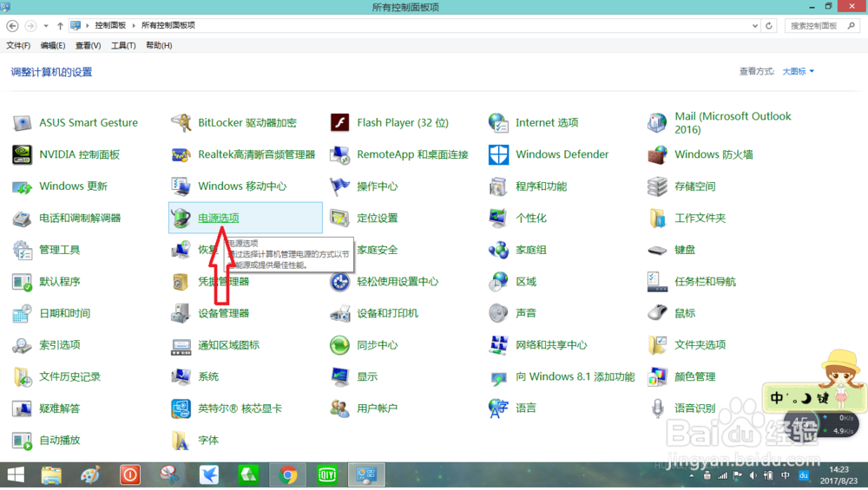Screen dimensions: 868x490
Task: Open the 文件(F) menu
Action: pos(18,45)
